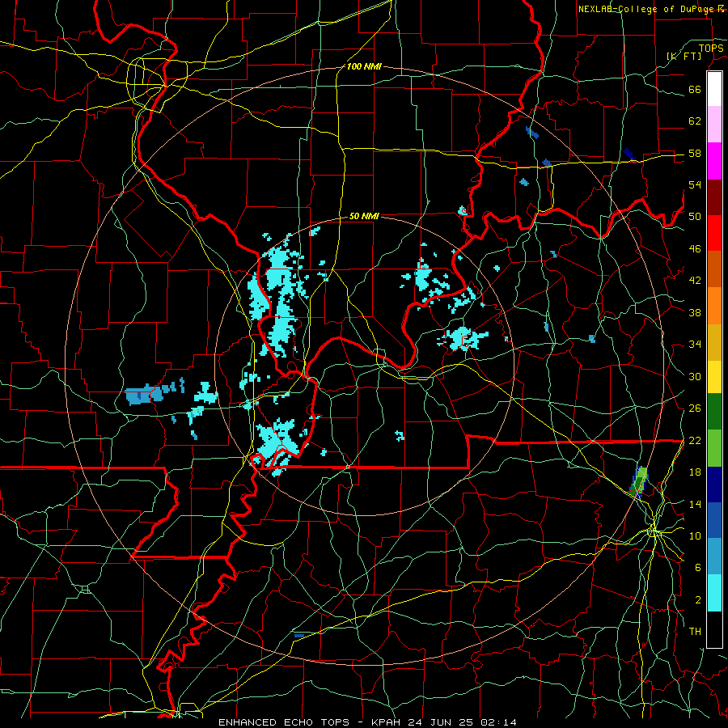Click "ENHANCED ECHO TOPS" in the caption
This screenshot has height=728, width=728.
pos(284,722)
